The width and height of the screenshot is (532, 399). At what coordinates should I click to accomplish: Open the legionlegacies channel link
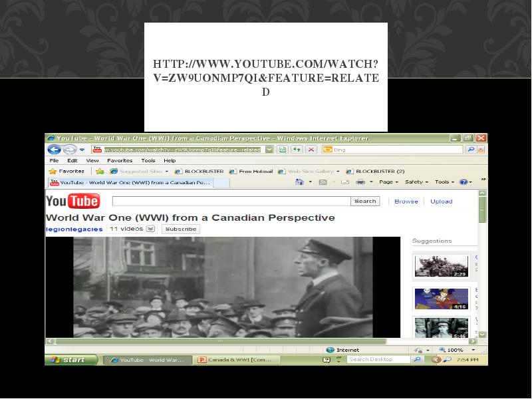(x=74, y=229)
